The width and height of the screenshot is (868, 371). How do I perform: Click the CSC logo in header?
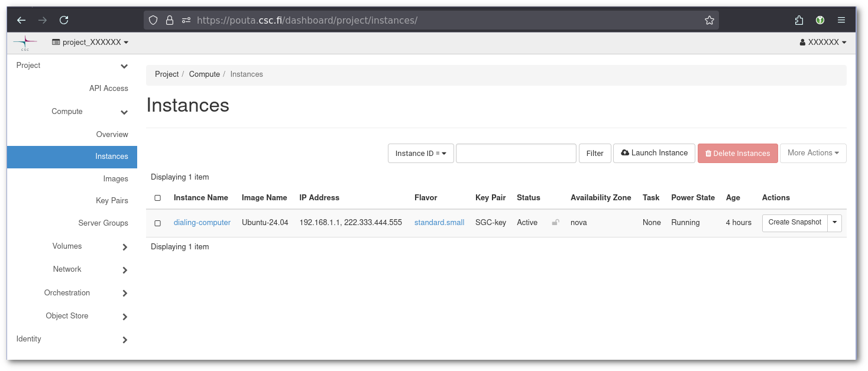[25, 43]
